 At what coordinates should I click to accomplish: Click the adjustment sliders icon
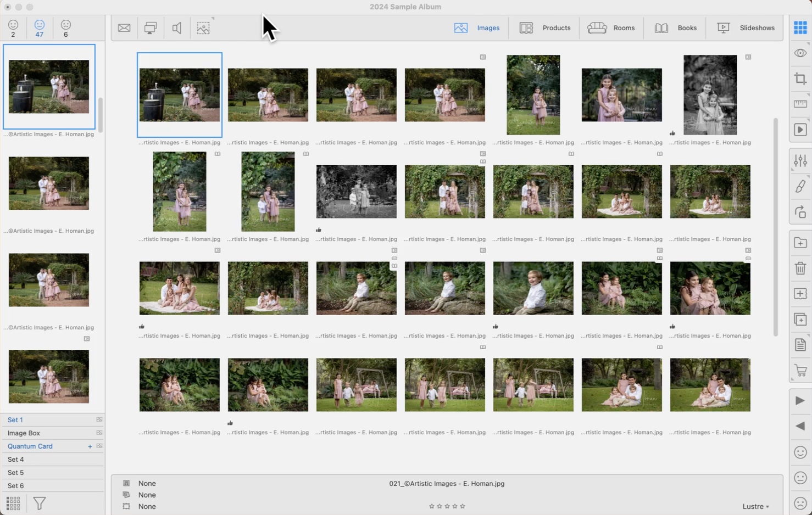click(800, 161)
